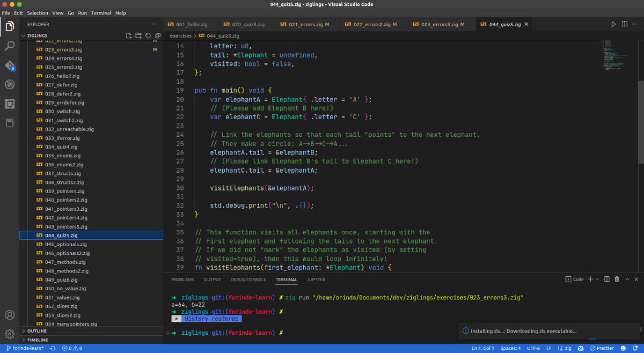Add a new terminal with plus icon
Viewport: 644px width, 353px height.
coord(590,279)
